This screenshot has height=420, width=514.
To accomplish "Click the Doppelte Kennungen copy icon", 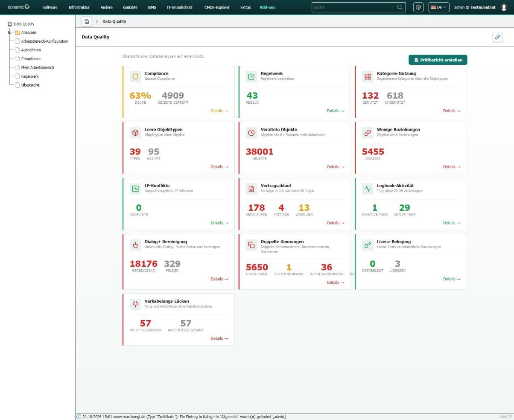I will tap(251, 245).
